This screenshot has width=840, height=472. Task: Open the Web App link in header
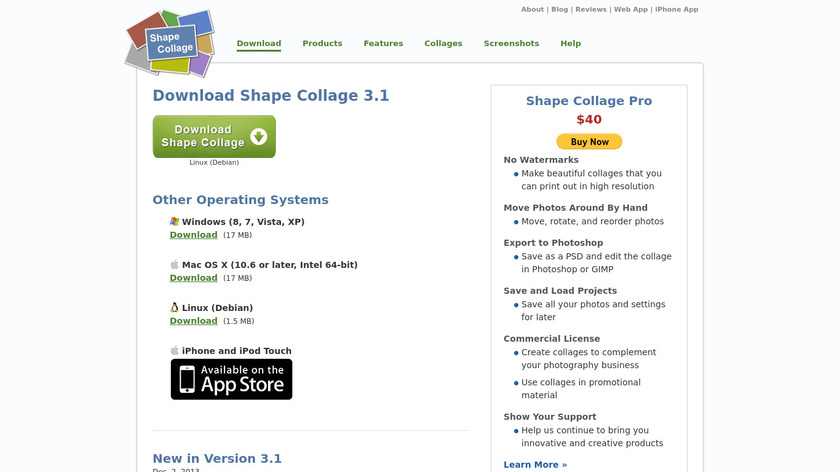coord(630,9)
